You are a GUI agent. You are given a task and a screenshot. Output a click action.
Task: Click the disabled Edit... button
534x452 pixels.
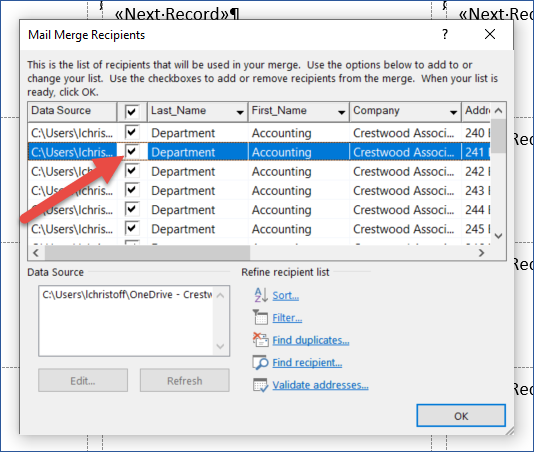pyautogui.click(x=83, y=380)
